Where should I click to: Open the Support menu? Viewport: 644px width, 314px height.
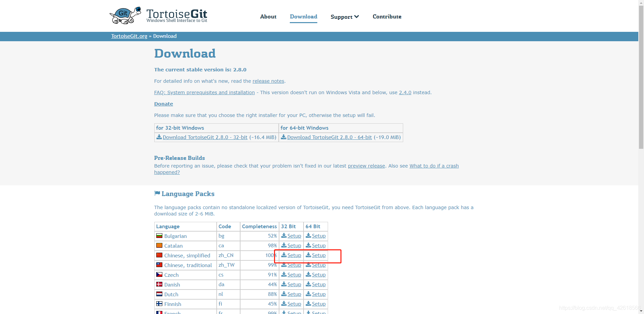point(345,17)
